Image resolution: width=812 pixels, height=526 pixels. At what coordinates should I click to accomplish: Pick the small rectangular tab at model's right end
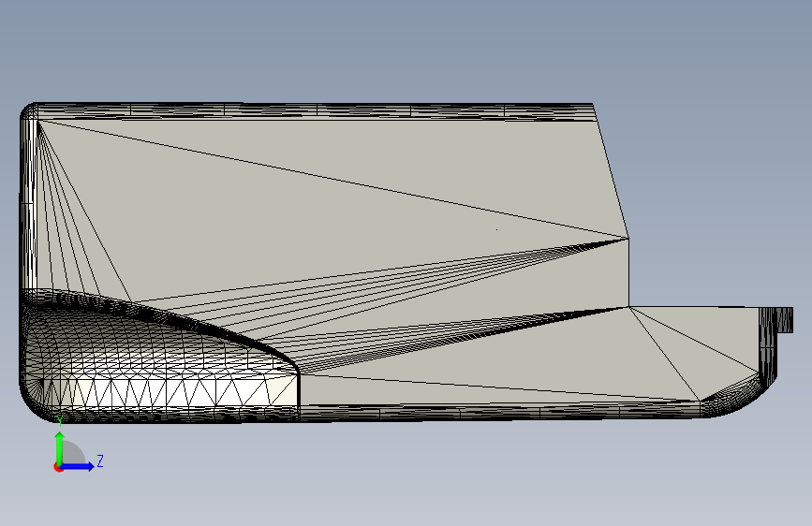tap(785, 319)
